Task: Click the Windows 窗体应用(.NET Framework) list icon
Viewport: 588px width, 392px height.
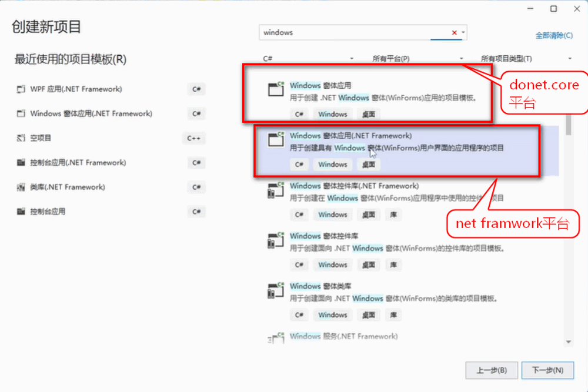Action: tap(276, 139)
